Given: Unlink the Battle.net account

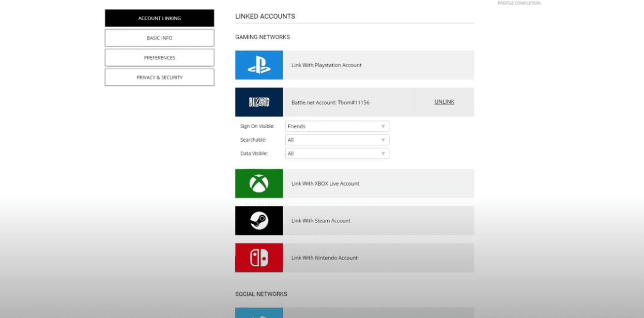Looking at the screenshot, I should coord(444,102).
